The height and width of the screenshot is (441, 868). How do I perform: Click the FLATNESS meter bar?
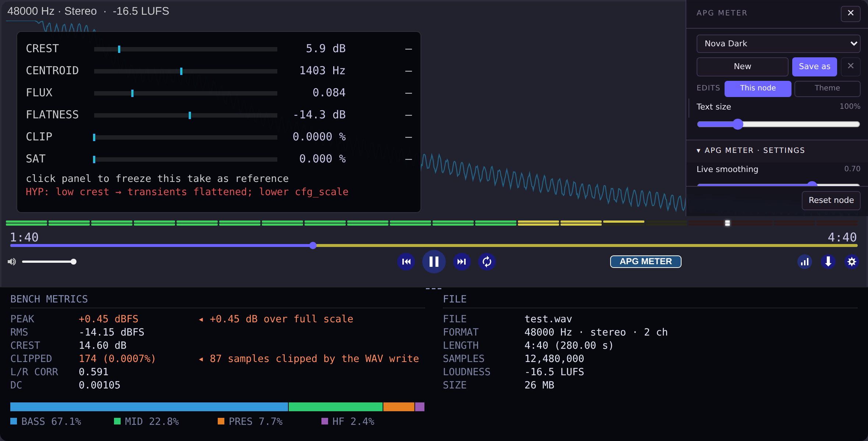[x=186, y=115]
